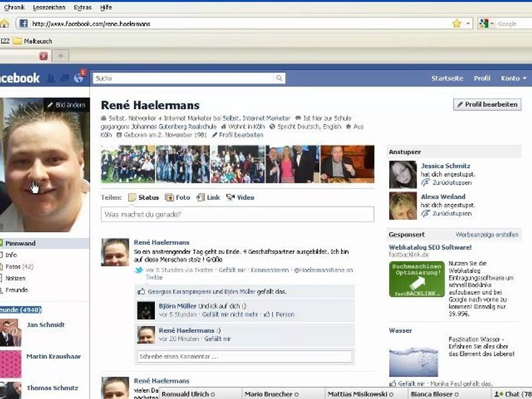Image resolution: width=532 pixels, height=399 pixels.
Task: Click Björn Müller's comment author name
Action: 177,306
